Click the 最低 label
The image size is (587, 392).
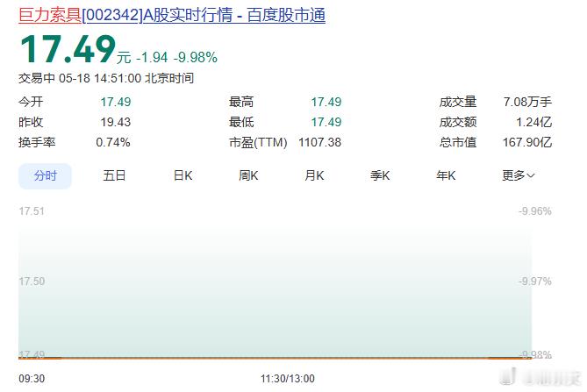pos(241,122)
